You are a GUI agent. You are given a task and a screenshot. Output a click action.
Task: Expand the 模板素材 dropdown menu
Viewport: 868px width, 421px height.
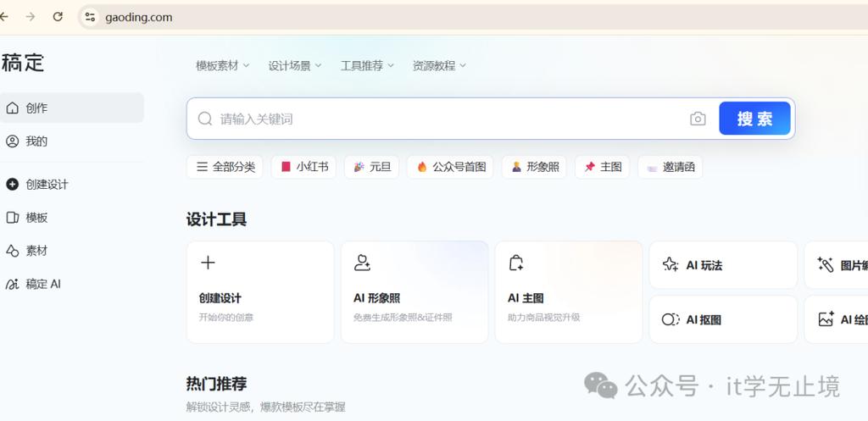point(223,65)
